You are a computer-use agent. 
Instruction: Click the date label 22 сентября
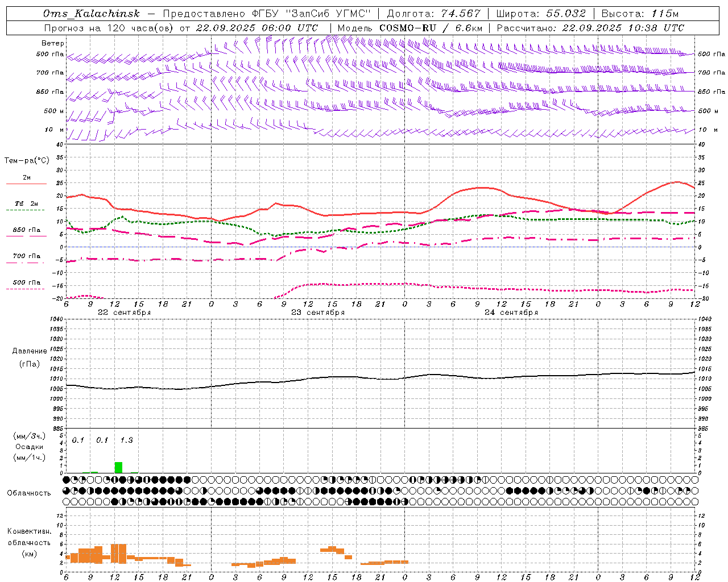coord(124,313)
